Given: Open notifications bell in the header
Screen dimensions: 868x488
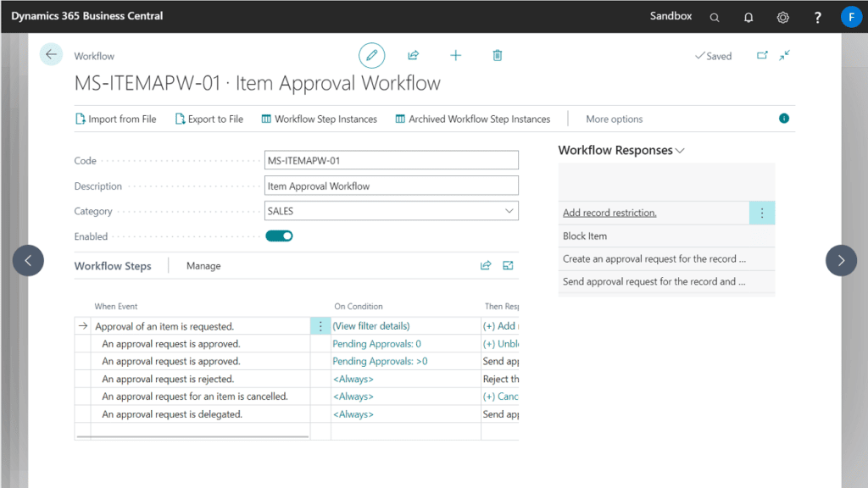Looking at the screenshot, I should (x=748, y=16).
